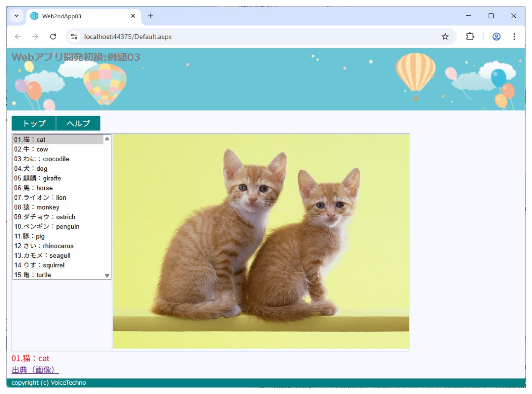Open the site information icon in address bar
This screenshot has height=394, width=532.
74,36
